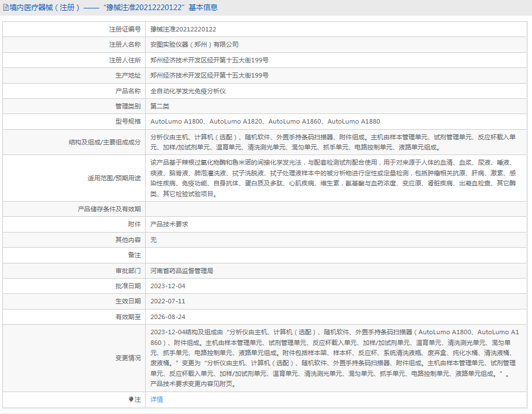
Task: Click the 注册人住所 label
Action: [x=125, y=60]
